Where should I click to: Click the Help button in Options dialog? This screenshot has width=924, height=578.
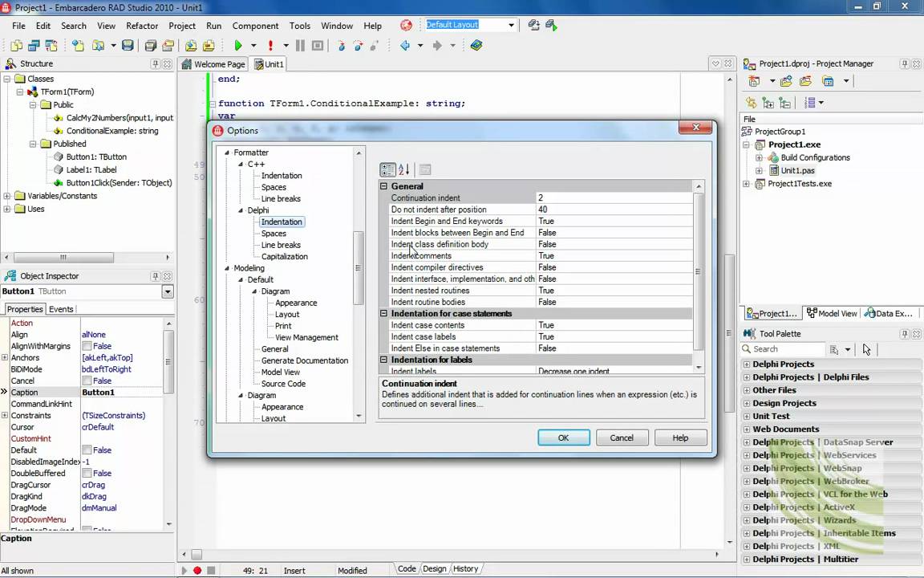680,438
